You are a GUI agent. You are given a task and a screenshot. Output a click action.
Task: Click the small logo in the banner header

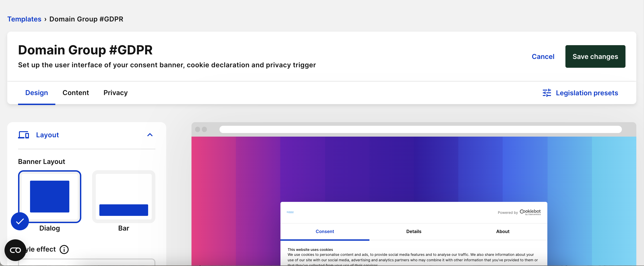(290, 212)
